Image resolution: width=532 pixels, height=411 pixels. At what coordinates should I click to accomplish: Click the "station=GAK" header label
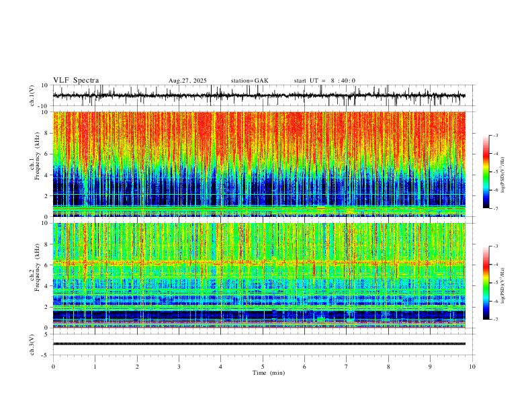(250, 81)
